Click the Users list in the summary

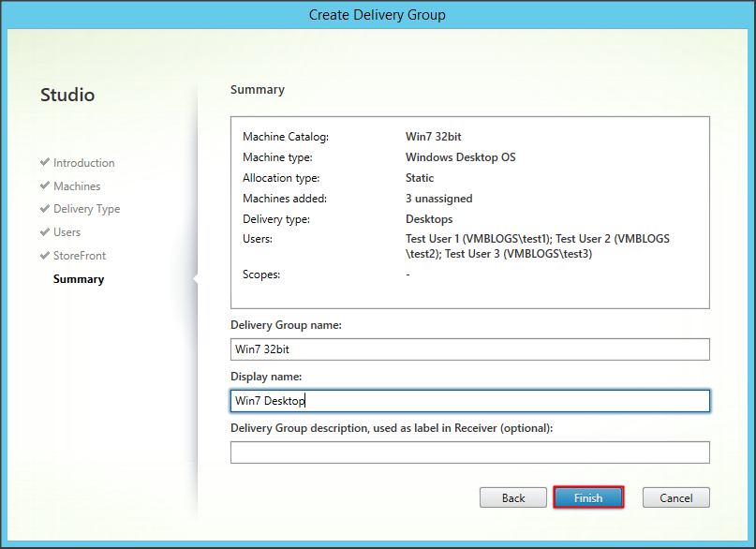(531, 246)
